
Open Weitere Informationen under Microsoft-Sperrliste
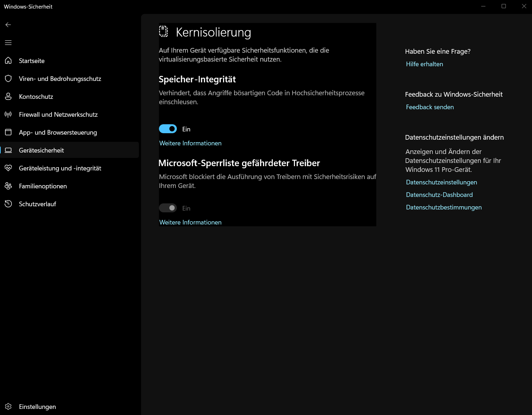tap(190, 222)
